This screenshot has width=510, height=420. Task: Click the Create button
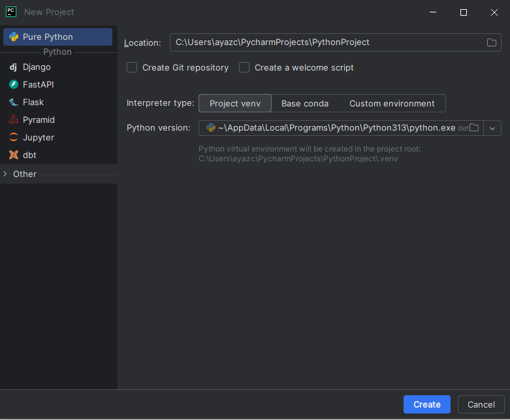pyautogui.click(x=426, y=404)
